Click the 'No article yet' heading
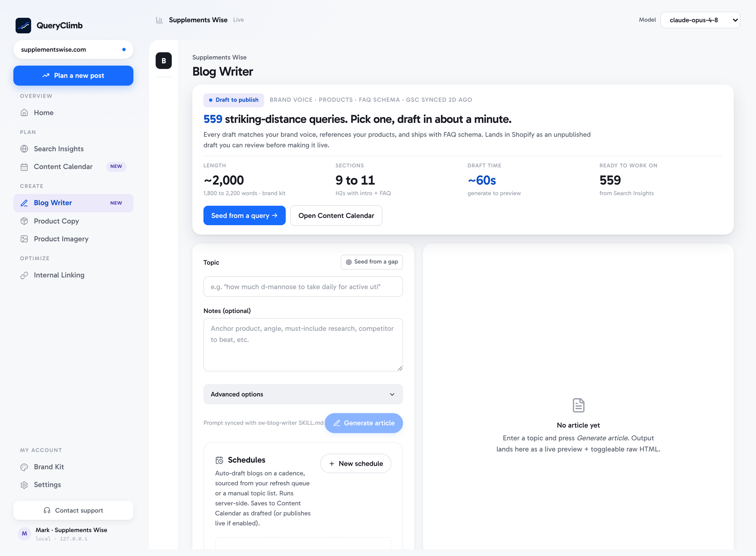This screenshot has height=556, width=756. tap(578, 425)
